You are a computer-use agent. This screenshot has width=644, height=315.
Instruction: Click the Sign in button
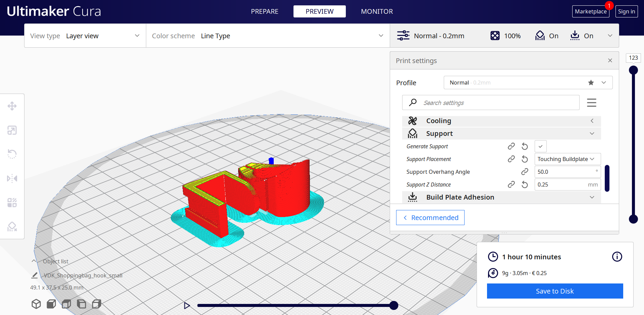pyautogui.click(x=627, y=11)
